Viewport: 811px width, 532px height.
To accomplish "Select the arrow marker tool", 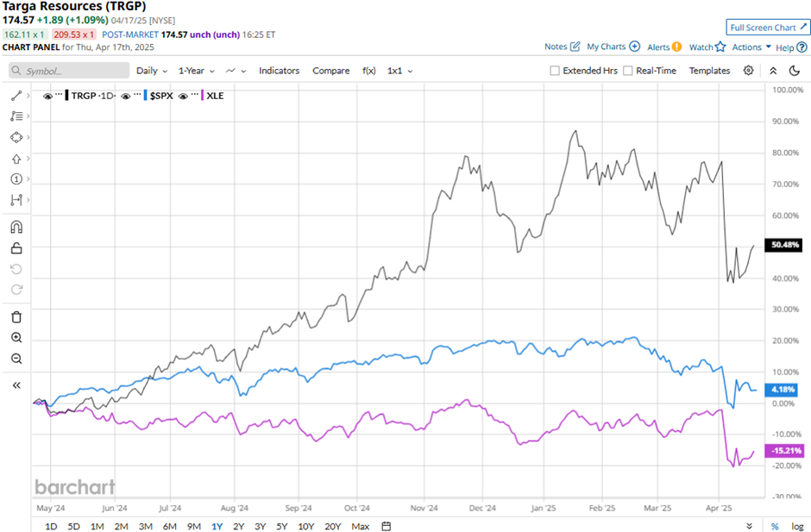I will pyautogui.click(x=16, y=159).
